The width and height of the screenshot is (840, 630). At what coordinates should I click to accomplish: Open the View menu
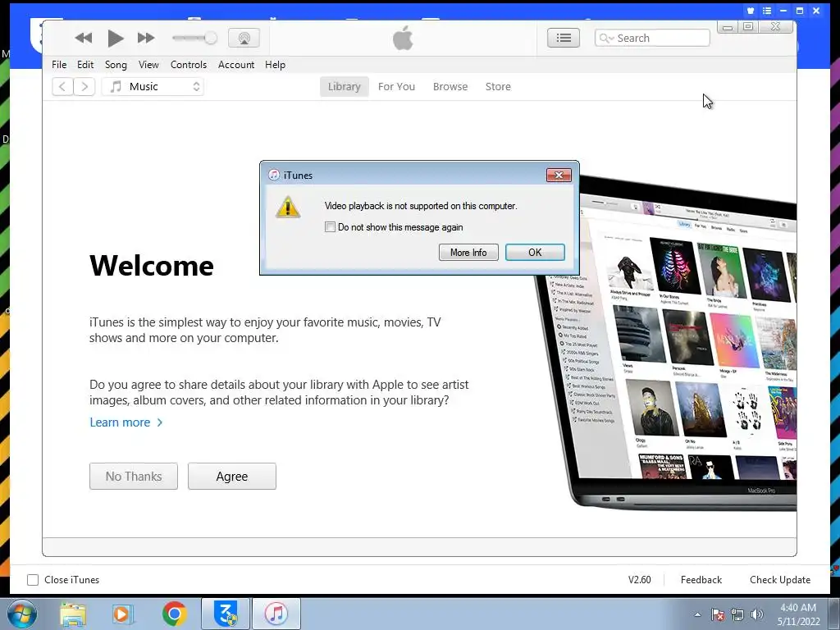click(148, 65)
